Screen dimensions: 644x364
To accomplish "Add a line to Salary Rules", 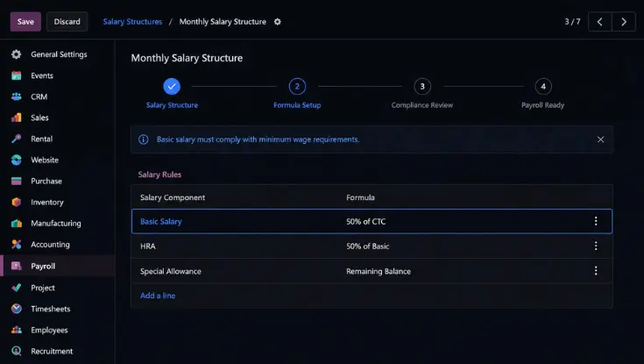I will [x=158, y=296].
